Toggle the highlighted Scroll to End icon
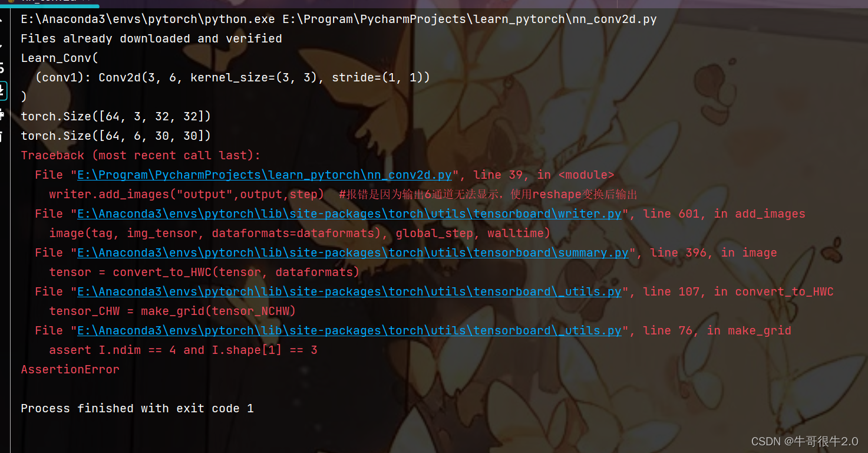The width and height of the screenshot is (868, 453). coord(2,90)
